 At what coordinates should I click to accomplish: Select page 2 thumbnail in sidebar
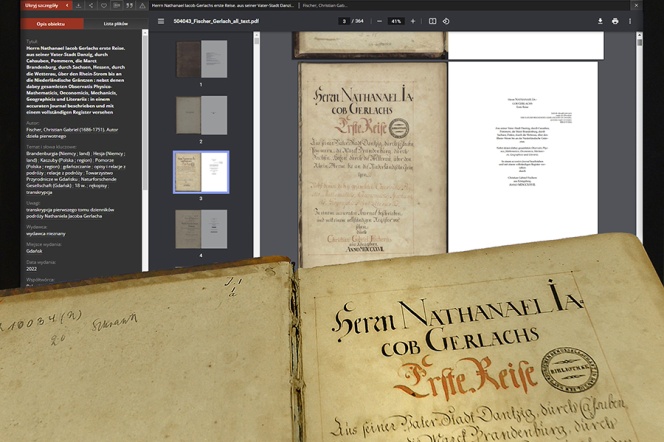(x=200, y=113)
